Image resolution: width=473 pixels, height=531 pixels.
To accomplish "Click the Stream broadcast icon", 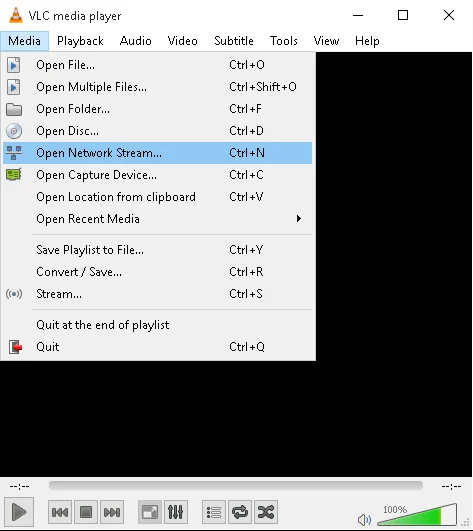I will point(14,294).
